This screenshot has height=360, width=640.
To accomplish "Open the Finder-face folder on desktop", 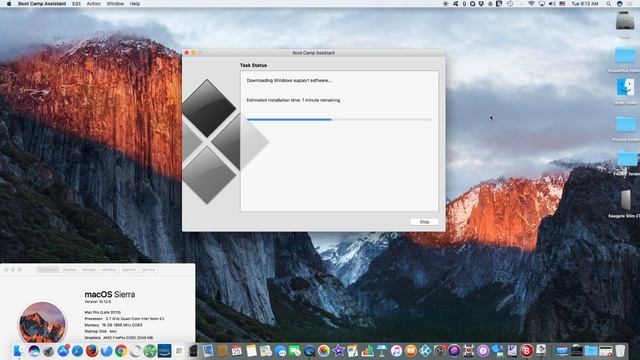I will tap(626, 88).
